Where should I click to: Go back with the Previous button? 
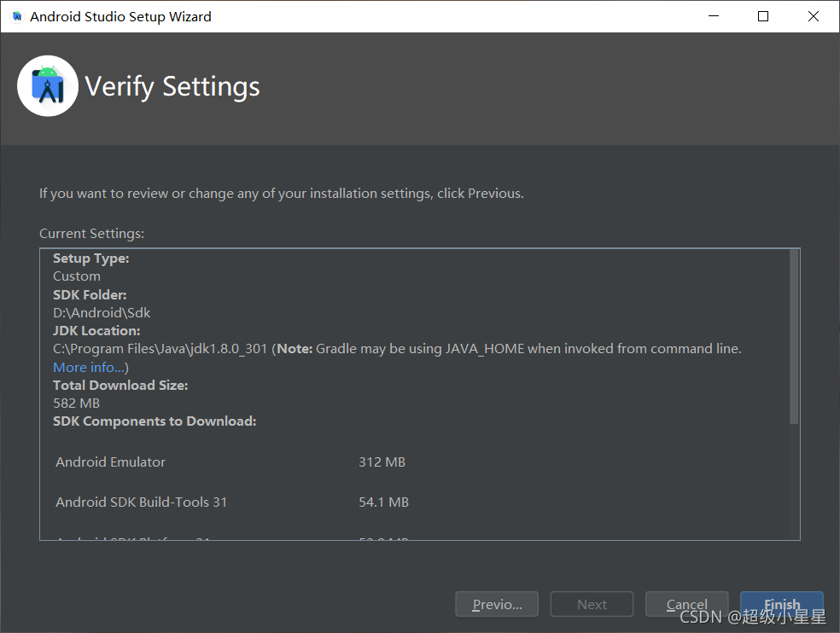point(497,604)
